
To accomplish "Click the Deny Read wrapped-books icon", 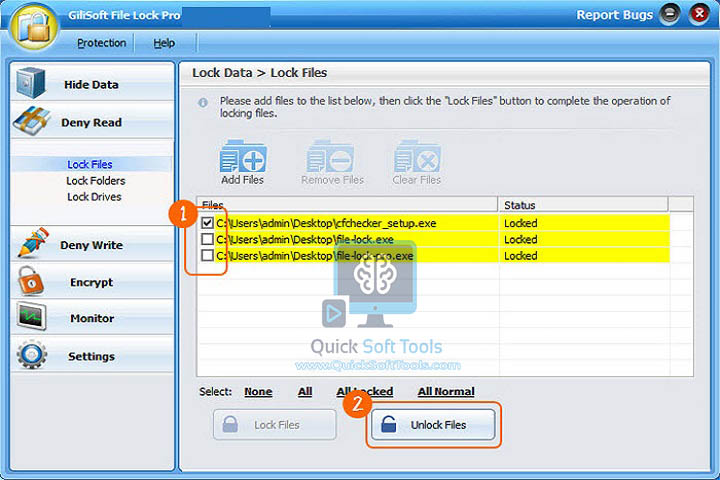I will (x=31, y=121).
